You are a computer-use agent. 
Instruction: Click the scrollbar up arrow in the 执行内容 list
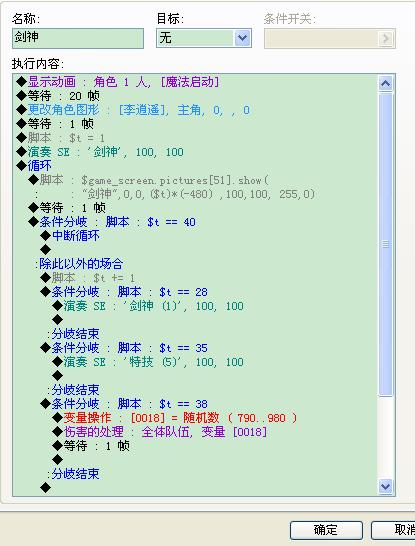tap(385, 83)
